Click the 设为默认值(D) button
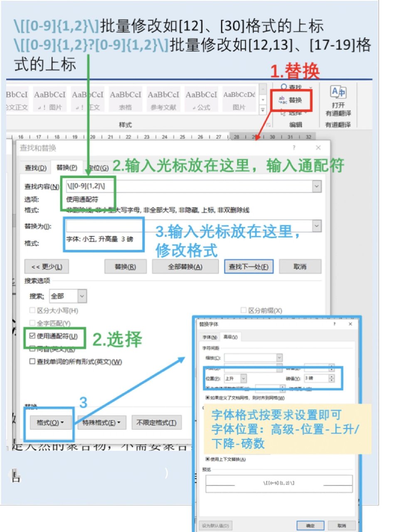The width and height of the screenshot is (399, 532). (x=216, y=525)
